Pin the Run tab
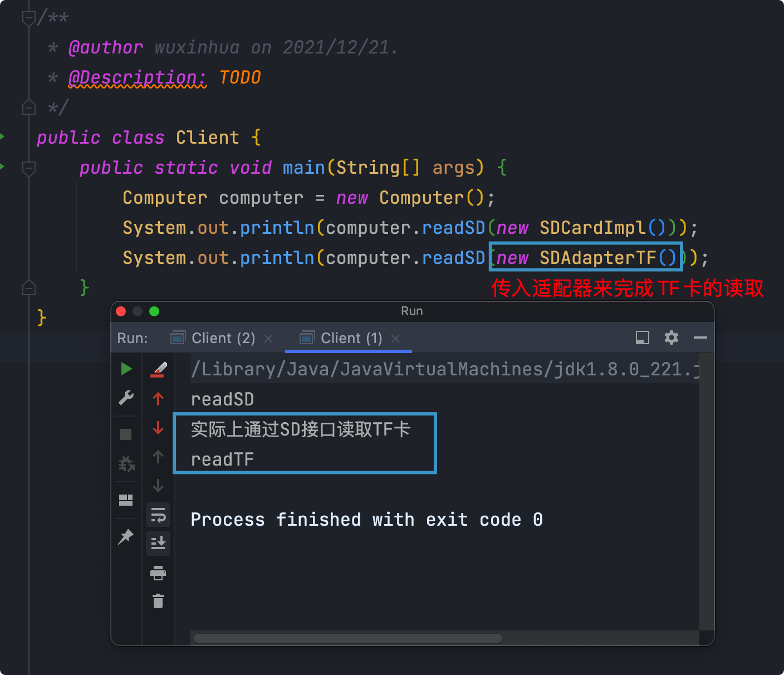The image size is (784, 675). click(x=126, y=537)
